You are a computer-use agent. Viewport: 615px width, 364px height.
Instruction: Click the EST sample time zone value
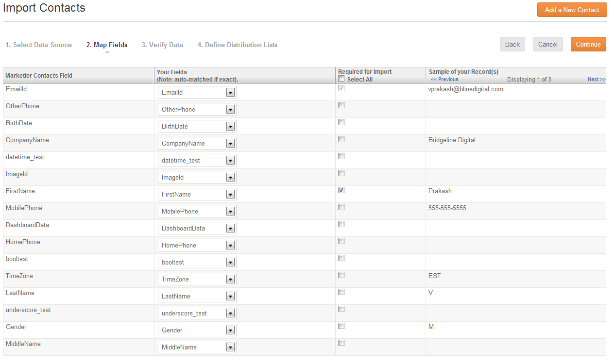435,276
